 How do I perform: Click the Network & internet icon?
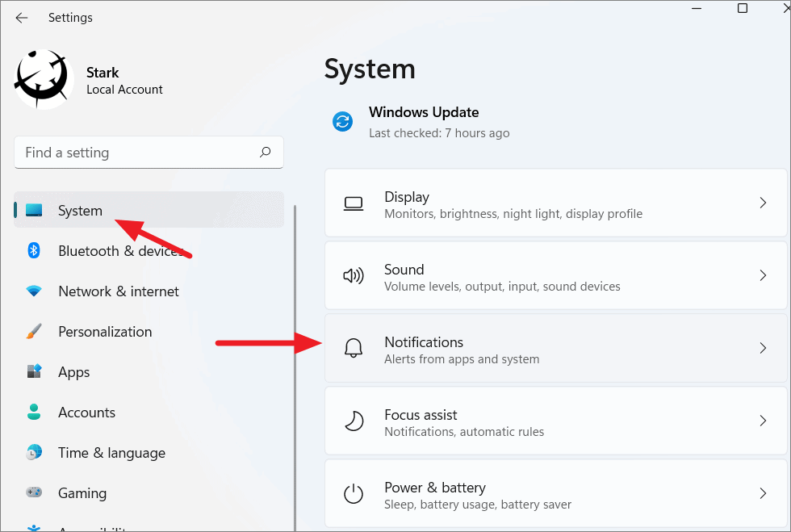click(x=33, y=291)
